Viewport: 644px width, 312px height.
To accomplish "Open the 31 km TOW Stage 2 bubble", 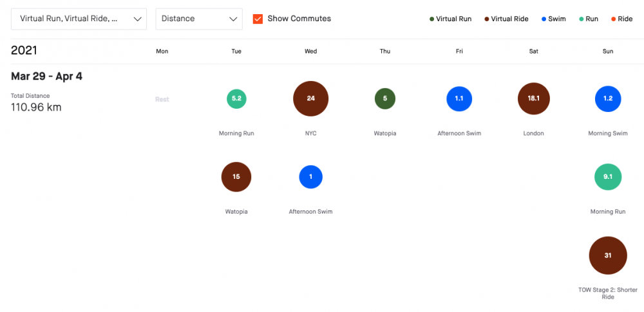I will pyautogui.click(x=607, y=255).
